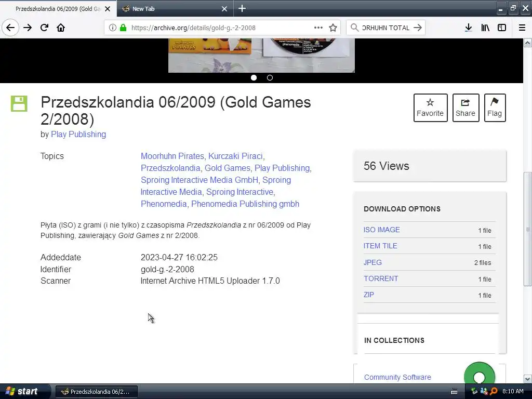This screenshot has height=399, width=532.
Task: Click the orange magnifier tray icon
Action: 494,392
